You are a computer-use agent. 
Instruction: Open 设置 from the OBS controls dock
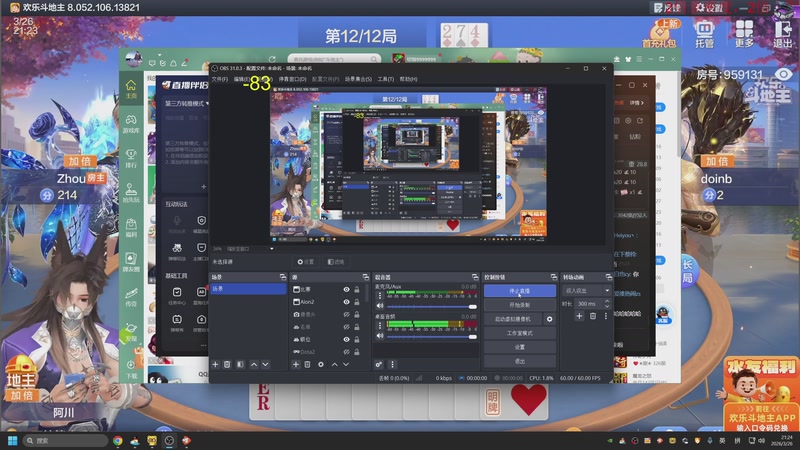519,347
